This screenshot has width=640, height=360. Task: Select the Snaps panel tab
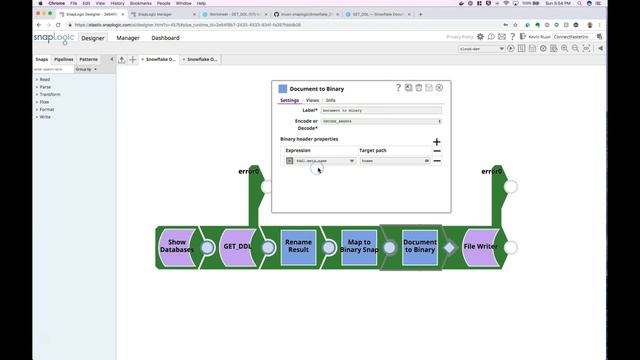[42, 59]
